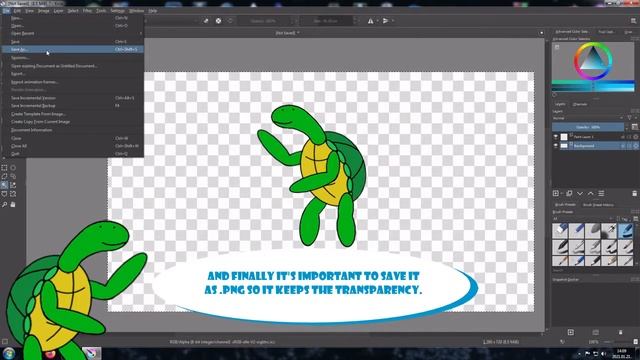640x360 pixels.
Task: Open the Filter menu
Action: click(87, 11)
